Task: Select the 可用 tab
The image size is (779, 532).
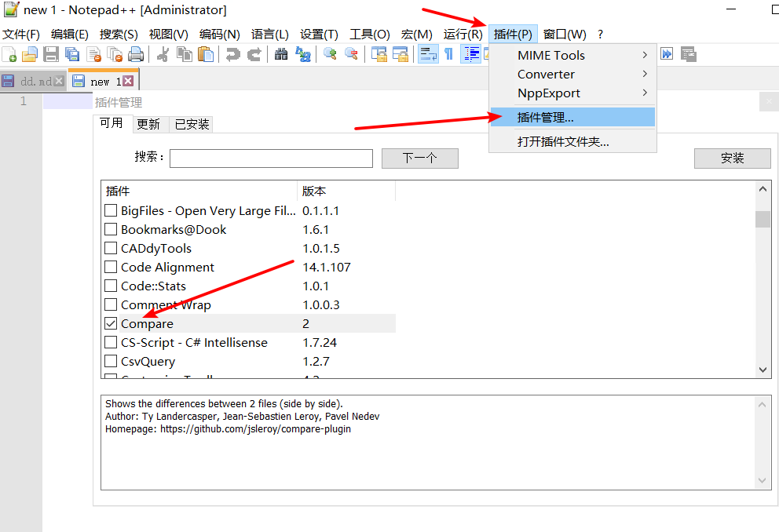Action: (x=112, y=122)
